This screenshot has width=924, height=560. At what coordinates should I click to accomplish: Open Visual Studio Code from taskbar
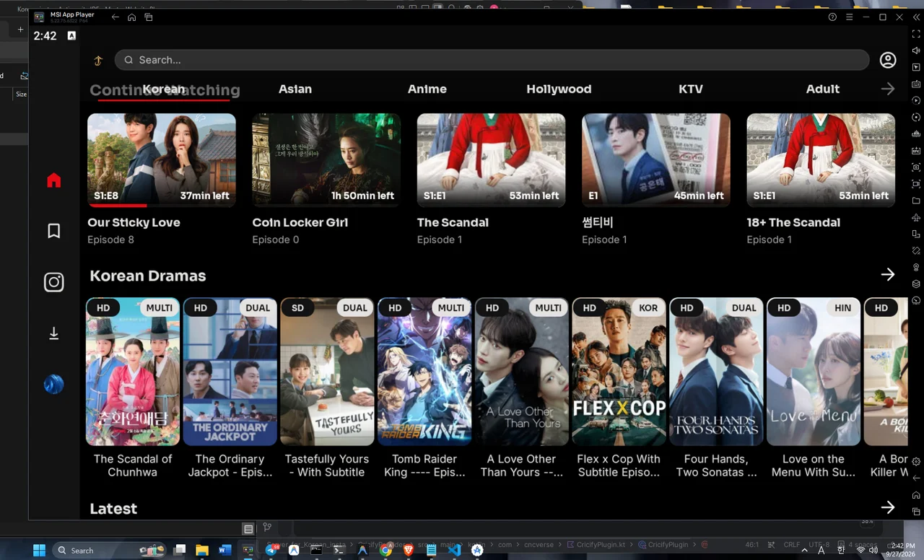tap(454, 550)
